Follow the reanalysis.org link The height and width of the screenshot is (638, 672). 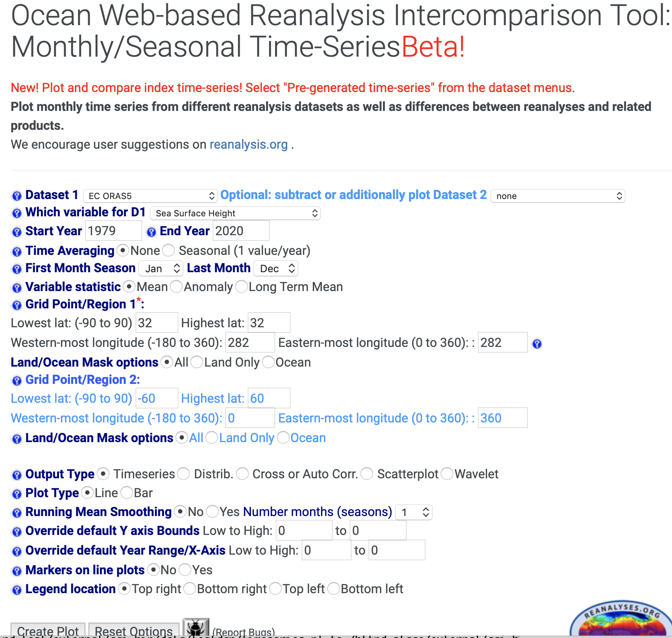248,145
